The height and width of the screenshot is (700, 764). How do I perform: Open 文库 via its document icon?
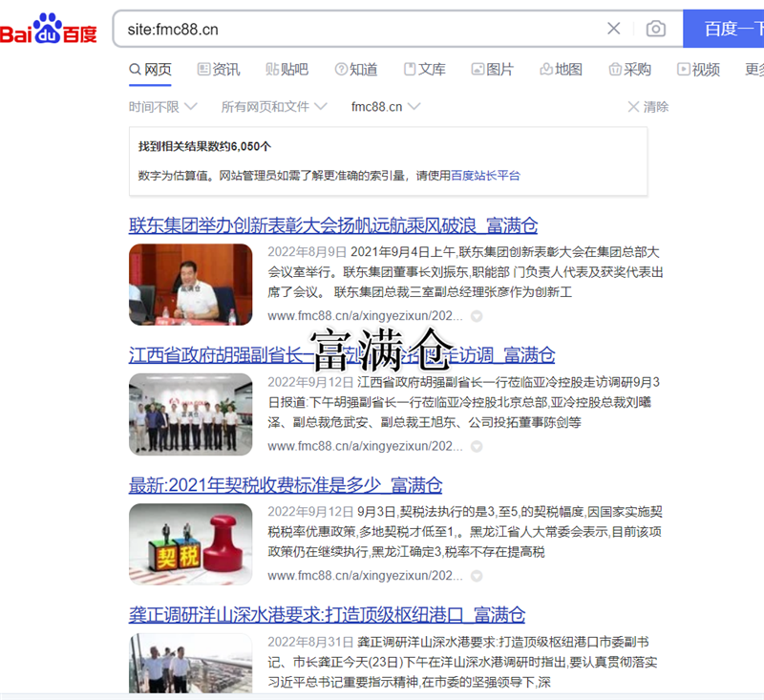point(409,69)
